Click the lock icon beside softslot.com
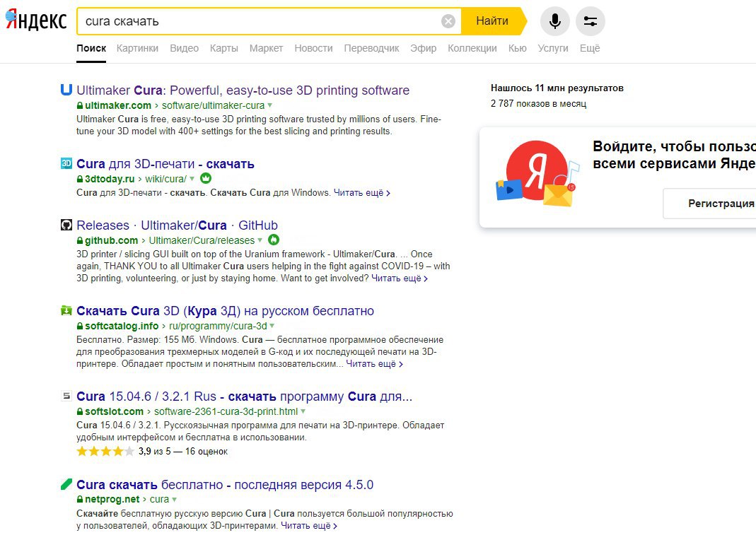Viewport: 756px width, 540px height. tap(79, 412)
